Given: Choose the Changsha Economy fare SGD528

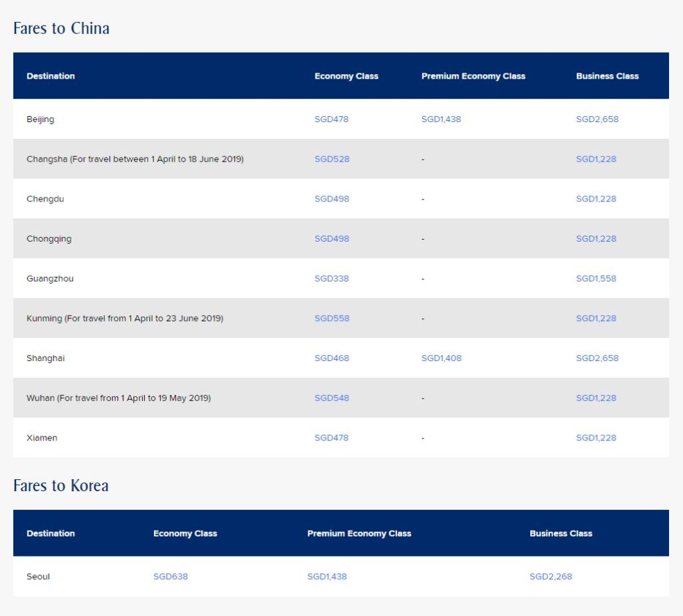Looking at the screenshot, I should coord(331,159).
